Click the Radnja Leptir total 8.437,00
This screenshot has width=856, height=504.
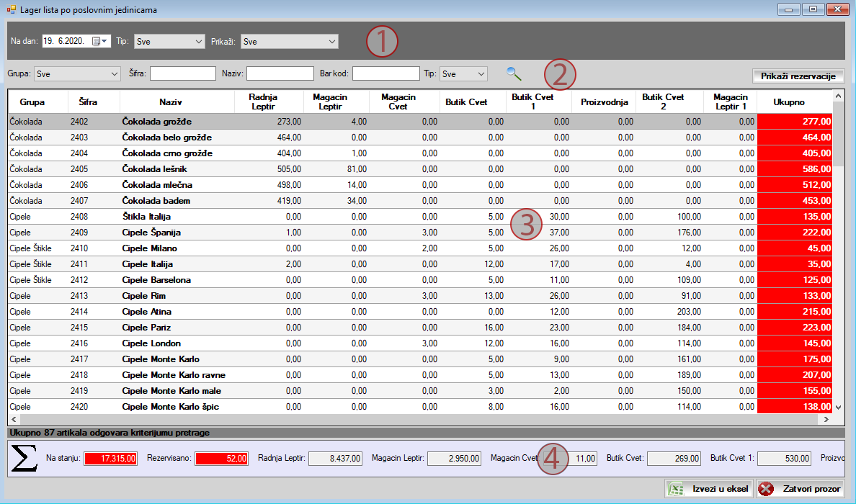335,458
